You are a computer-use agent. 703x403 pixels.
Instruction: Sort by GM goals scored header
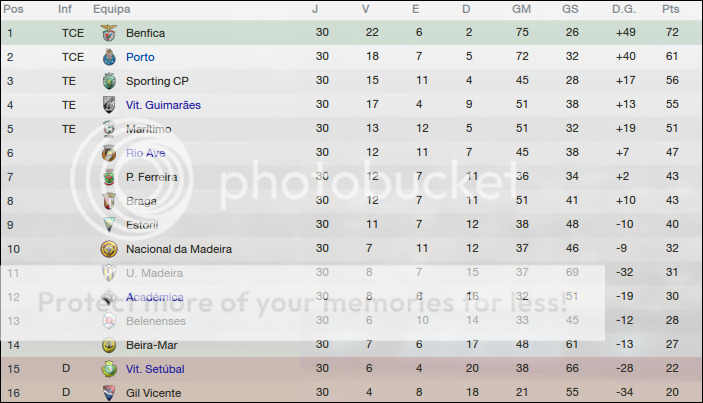pyautogui.click(x=521, y=9)
